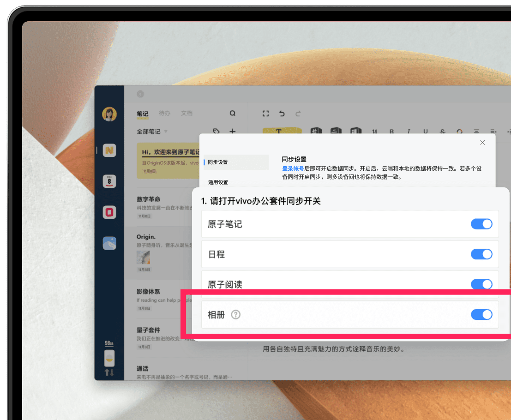
Task: Click the storage battery icon below 98GB
Action: click(109, 358)
